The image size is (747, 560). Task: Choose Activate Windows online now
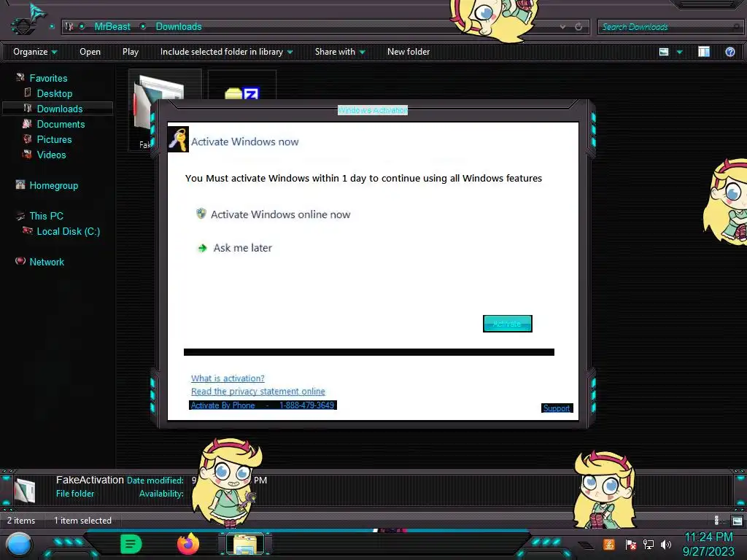coord(280,214)
